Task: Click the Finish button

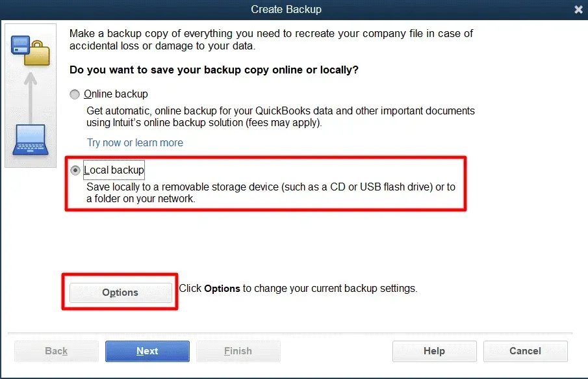Action: (238, 351)
